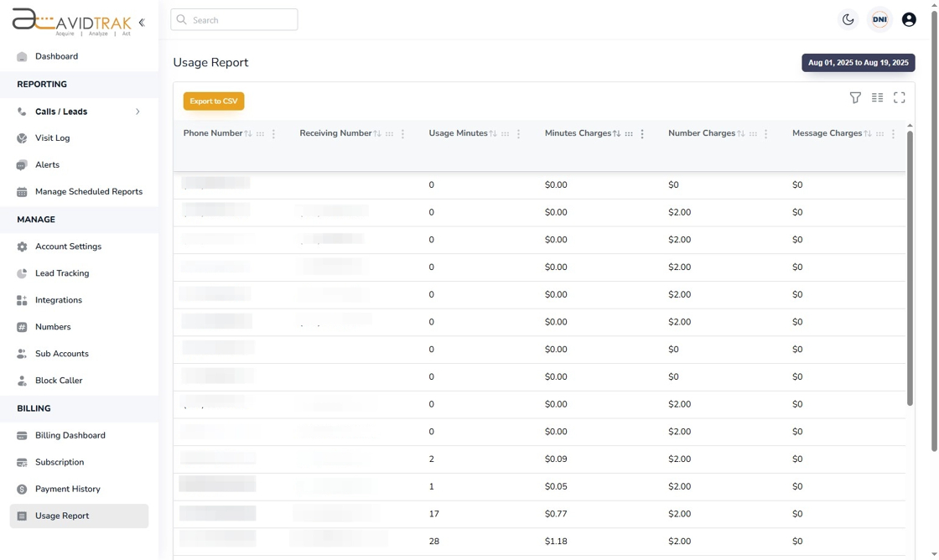Screen dimensions: 939x560
Task: Grab the Minutes Charges column drag handle
Action: (629, 134)
